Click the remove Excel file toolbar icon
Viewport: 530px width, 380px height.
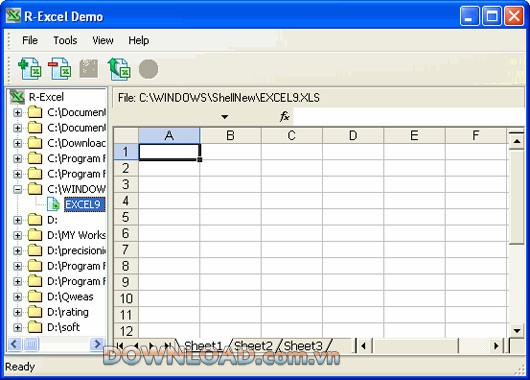60,69
